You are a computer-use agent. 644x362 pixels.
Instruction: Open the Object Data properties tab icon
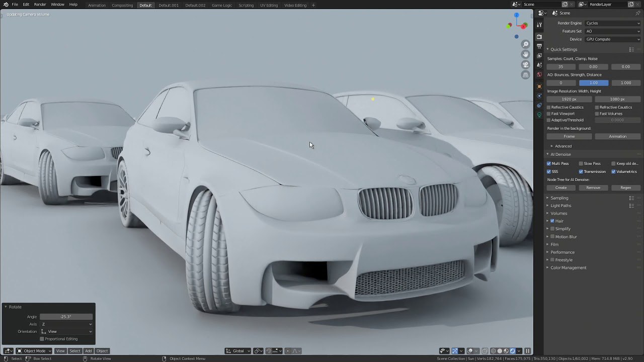coord(539,115)
